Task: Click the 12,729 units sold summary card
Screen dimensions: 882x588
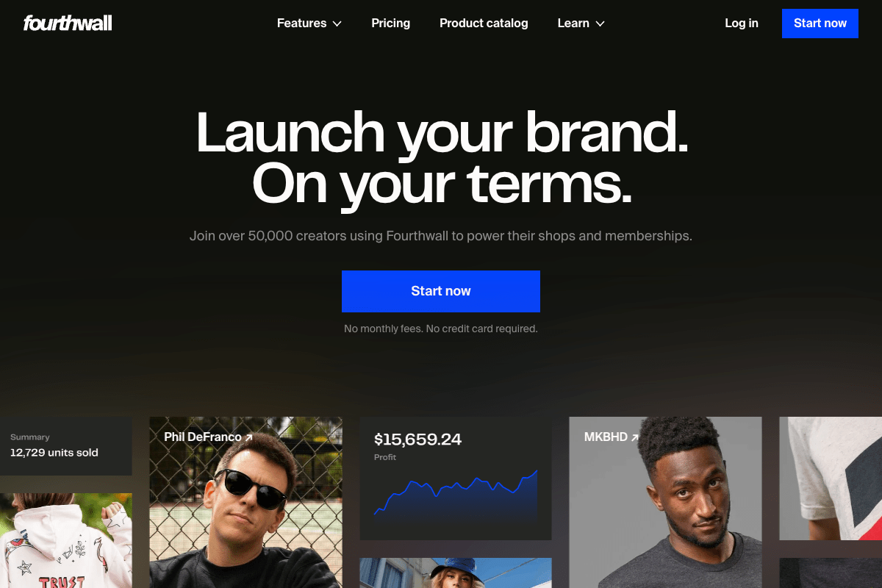Action: pos(66,446)
